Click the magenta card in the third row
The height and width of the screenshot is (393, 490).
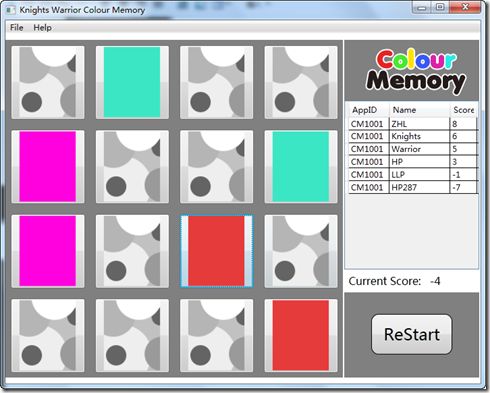pos(48,251)
